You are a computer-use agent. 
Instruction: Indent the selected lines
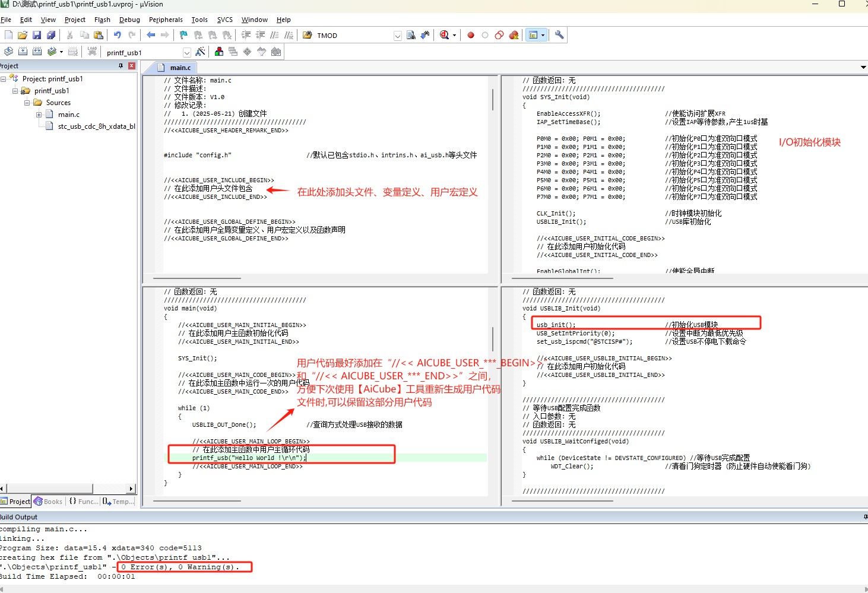[246, 35]
